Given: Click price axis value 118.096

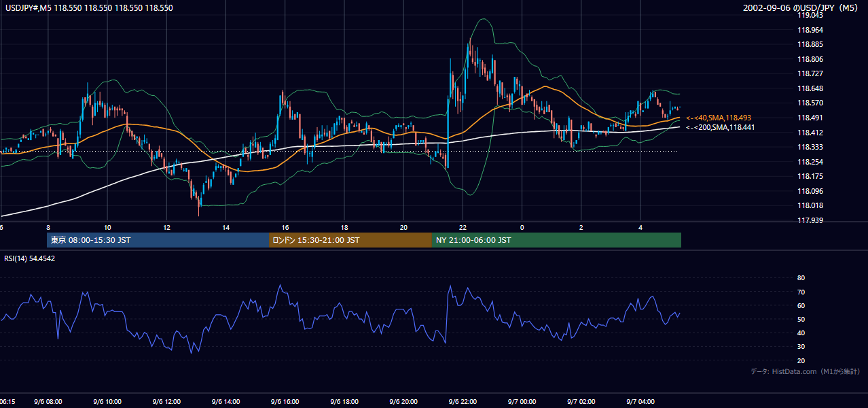Looking at the screenshot, I should pyautogui.click(x=810, y=191).
